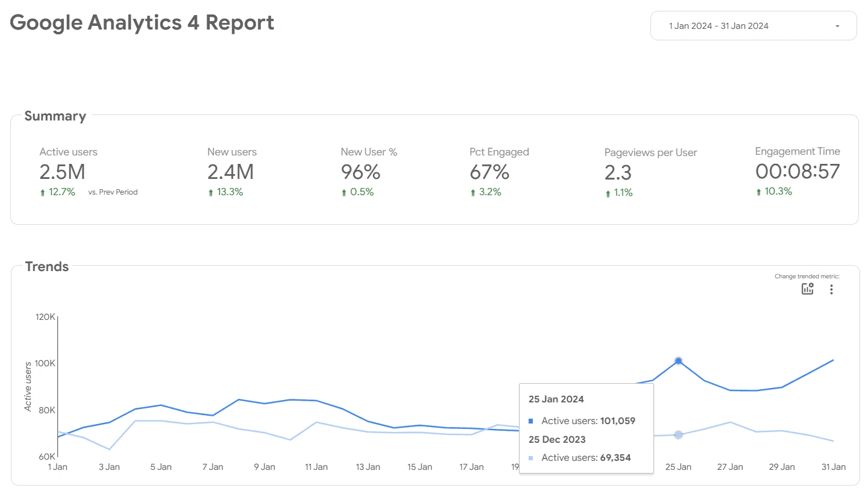Click the '100K' y-axis label
Image resolution: width=868 pixels, height=494 pixels.
pos(45,363)
